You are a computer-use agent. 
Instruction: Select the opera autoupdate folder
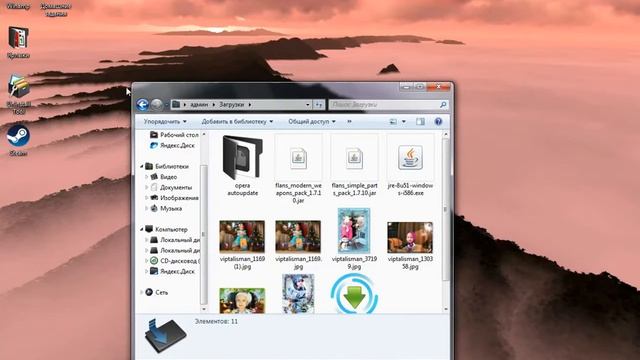coord(242,166)
